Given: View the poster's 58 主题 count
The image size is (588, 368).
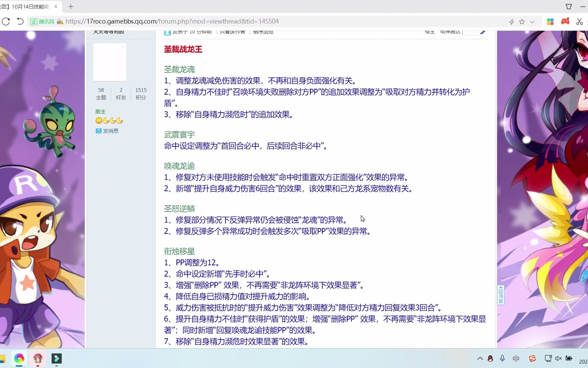Looking at the screenshot, I should tap(101, 94).
